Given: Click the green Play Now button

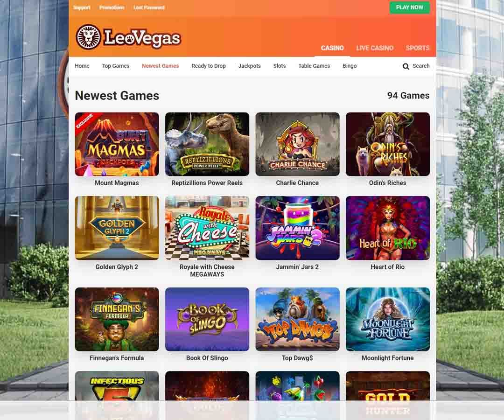Looking at the screenshot, I should (410, 7).
